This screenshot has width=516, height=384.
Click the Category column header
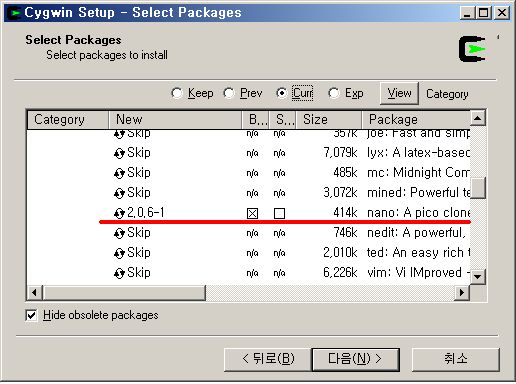pos(68,120)
